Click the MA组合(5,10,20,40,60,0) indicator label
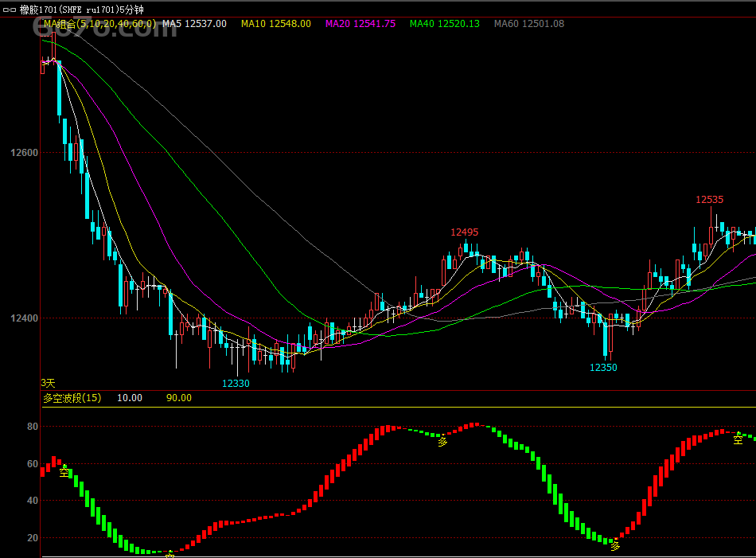The width and height of the screenshot is (756, 558). coord(99,24)
